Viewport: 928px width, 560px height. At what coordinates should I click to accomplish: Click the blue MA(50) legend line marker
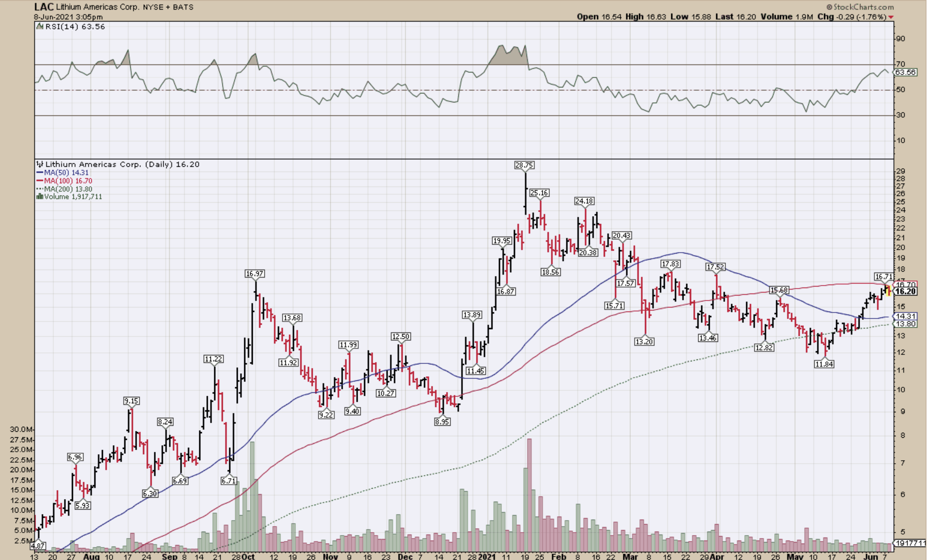click(40, 173)
